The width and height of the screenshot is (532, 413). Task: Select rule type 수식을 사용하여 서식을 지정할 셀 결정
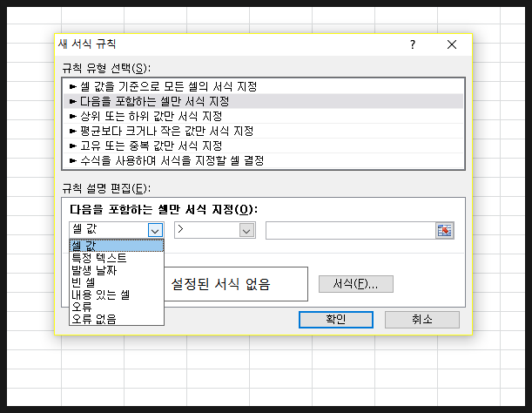click(x=263, y=160)
